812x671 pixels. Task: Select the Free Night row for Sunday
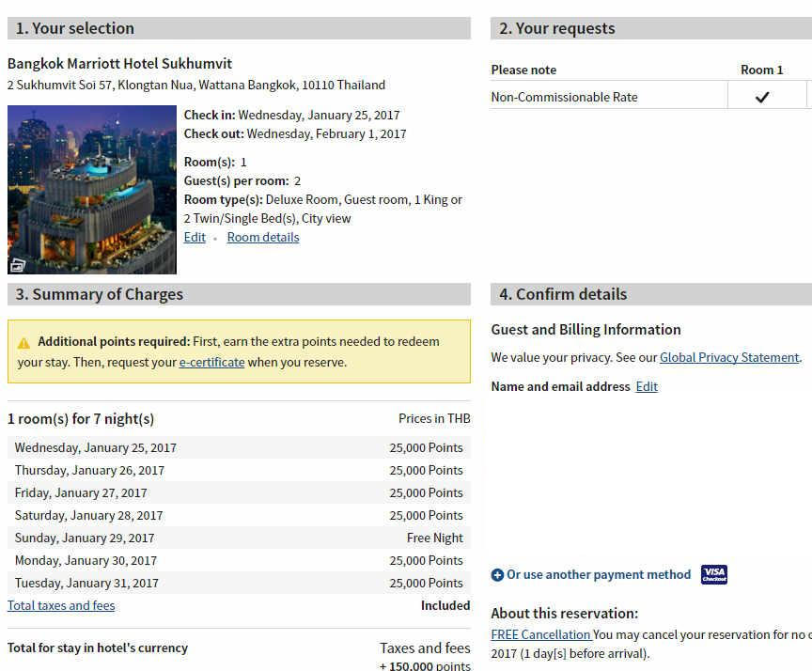[240, 538]
